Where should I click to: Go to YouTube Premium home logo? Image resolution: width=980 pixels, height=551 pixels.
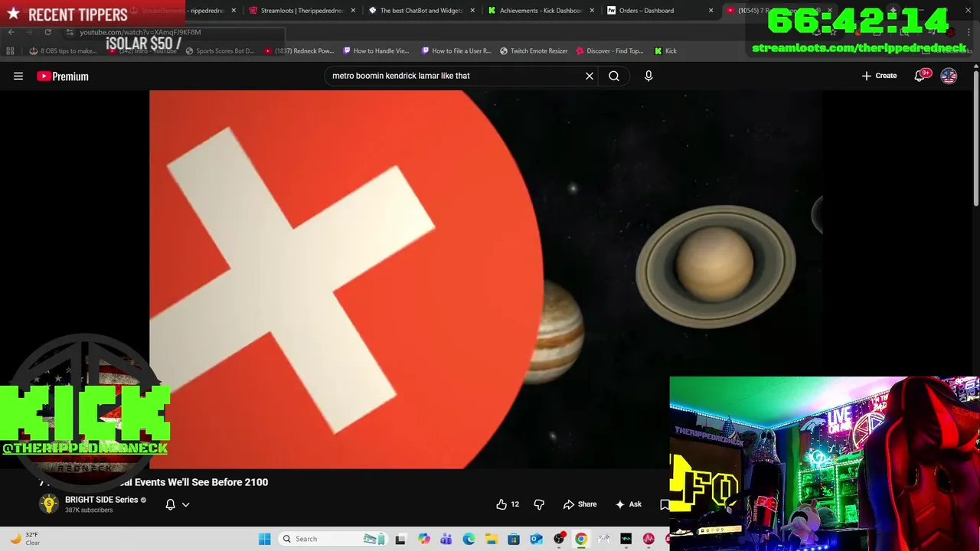(x=63, y=76)
